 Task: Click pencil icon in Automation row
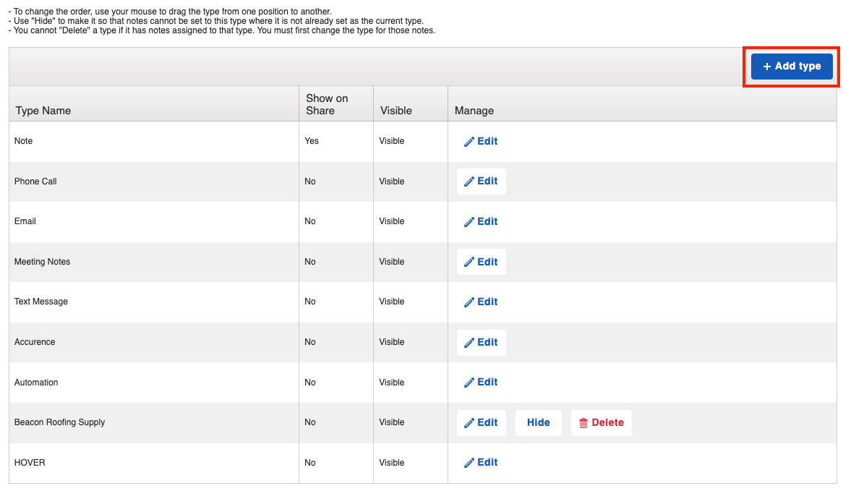(x=469, y=383)
